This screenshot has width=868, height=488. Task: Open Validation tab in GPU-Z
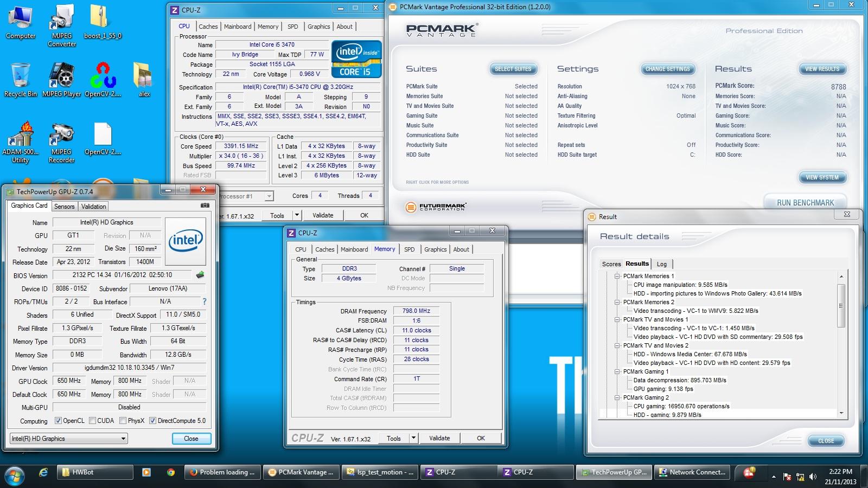click(x=93, y=207)
